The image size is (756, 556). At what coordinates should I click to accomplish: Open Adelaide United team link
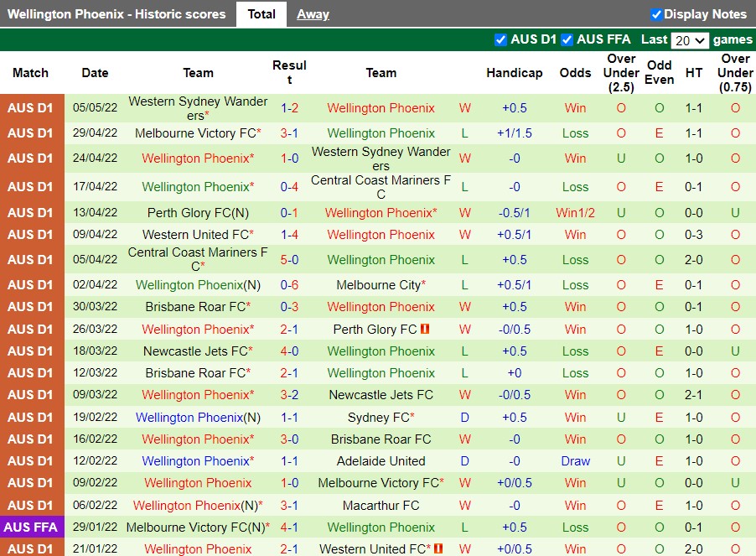[x=381, y=461]
